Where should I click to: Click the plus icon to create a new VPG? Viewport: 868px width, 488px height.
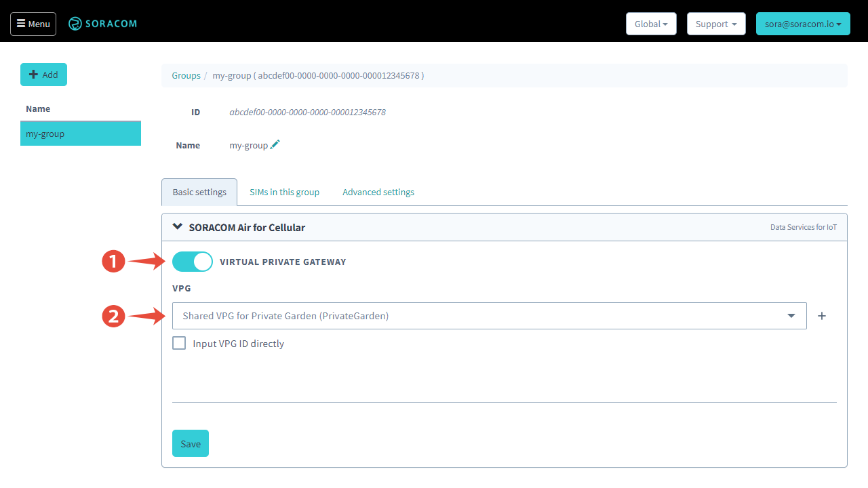coord(822,315)
